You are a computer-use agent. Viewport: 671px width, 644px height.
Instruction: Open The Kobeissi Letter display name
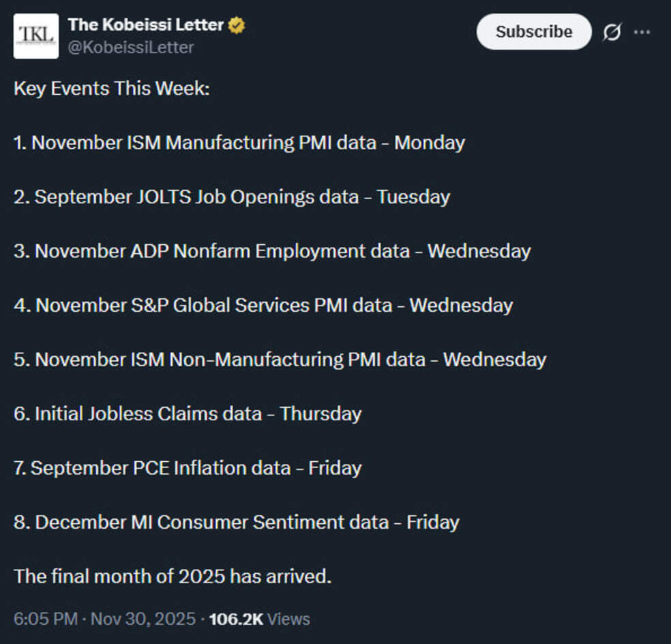pos(145,25)
